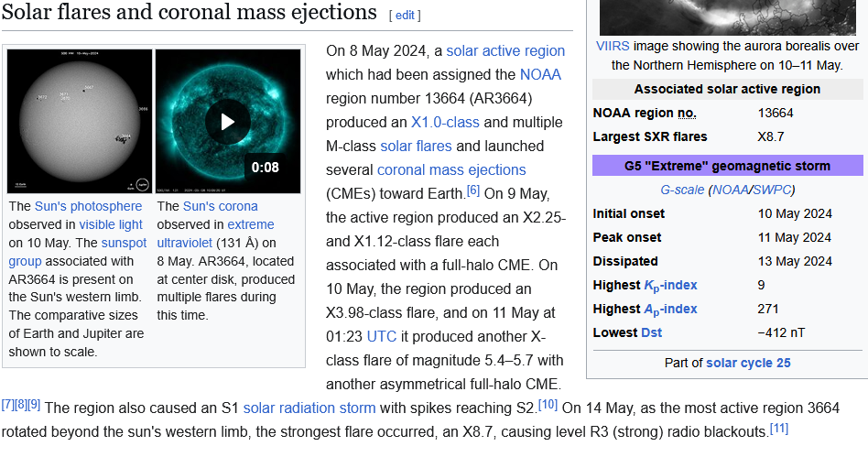Open the solar radiation storm link
The image size is (868, 457).
(309, 408)
